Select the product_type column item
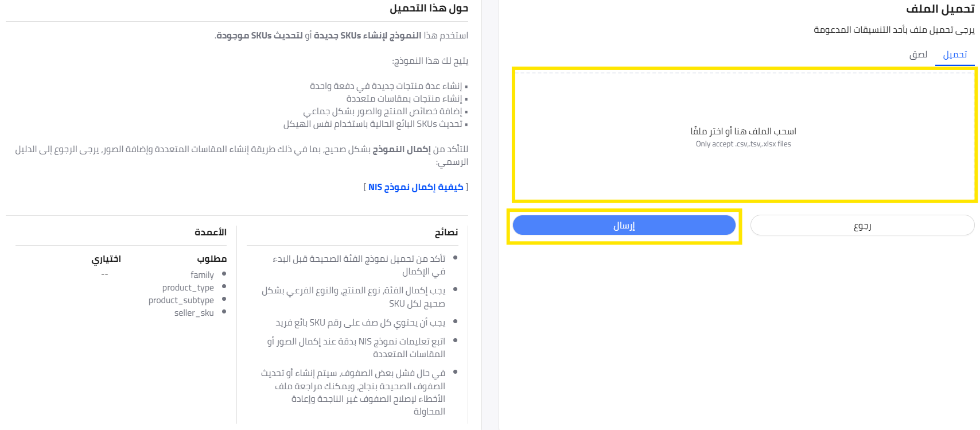The image size is (980, 430). coord(188,288)
